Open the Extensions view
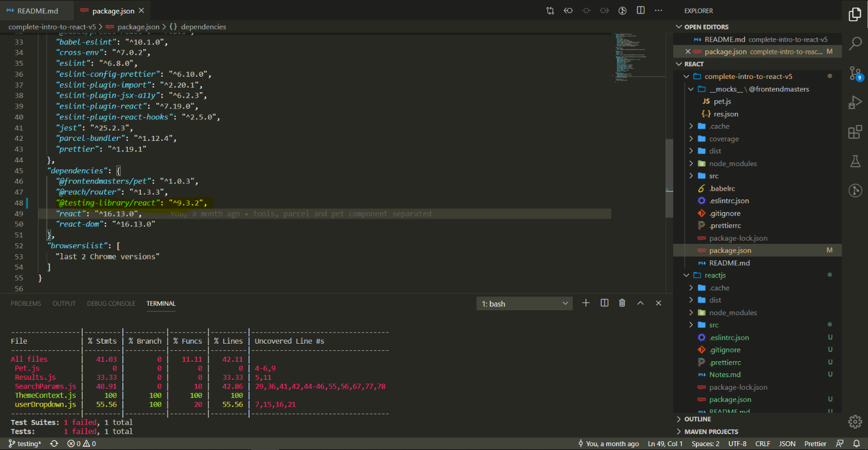The image size is (868, 450). point(855,132)
